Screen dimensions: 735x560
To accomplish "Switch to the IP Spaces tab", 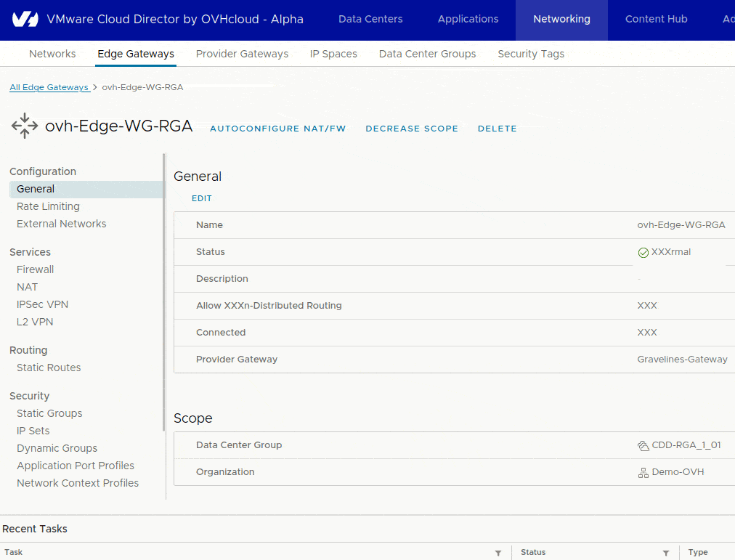I will (333, 54).
